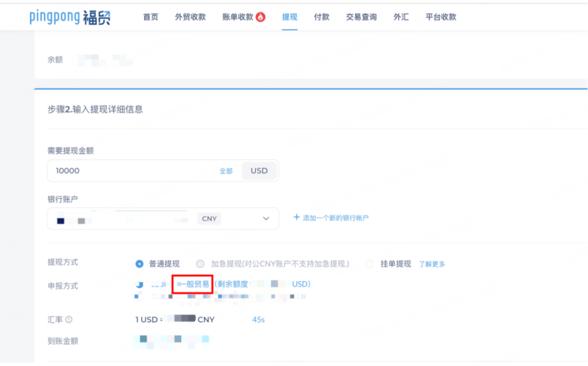
Task: Select 加急提现 radio option
Action: pos(200,264)
